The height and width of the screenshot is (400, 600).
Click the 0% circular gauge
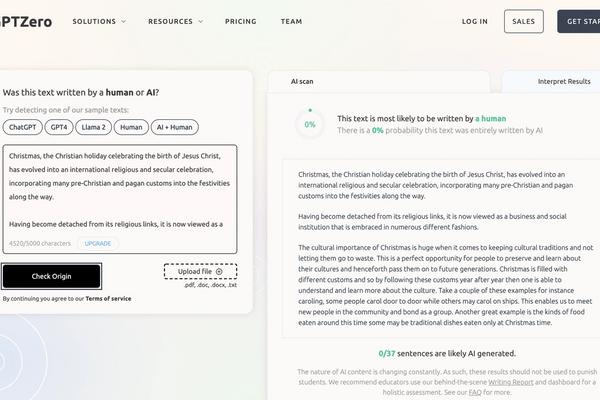pos(310,124)
